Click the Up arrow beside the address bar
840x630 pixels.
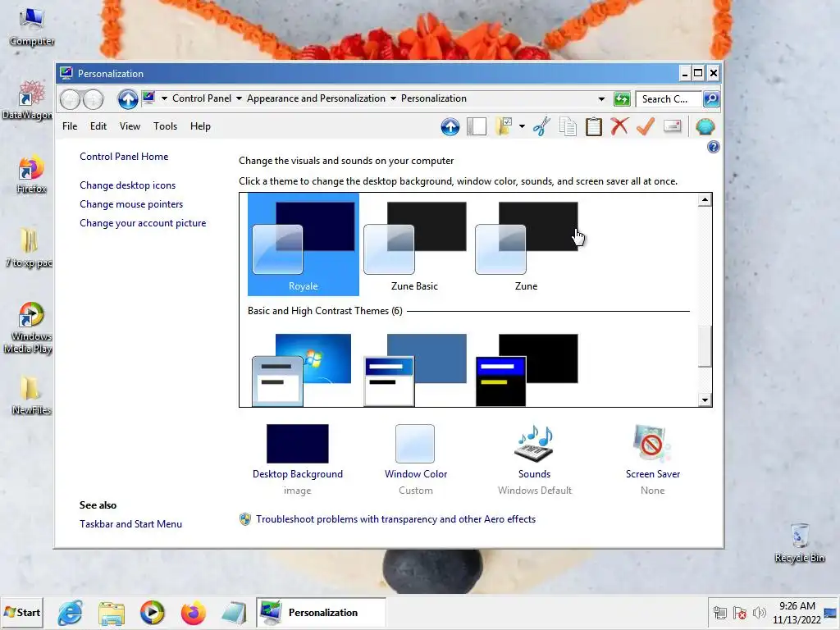coord(127,99)
